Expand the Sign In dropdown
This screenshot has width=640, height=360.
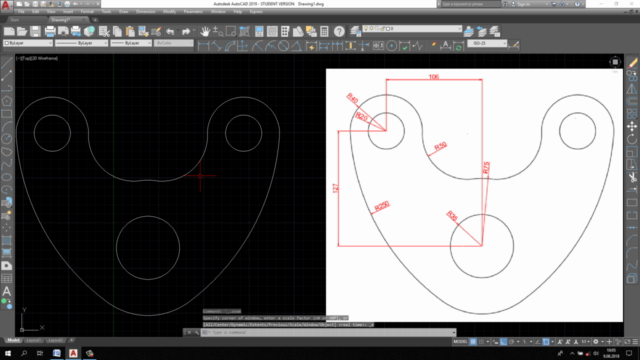coord(547,4)
